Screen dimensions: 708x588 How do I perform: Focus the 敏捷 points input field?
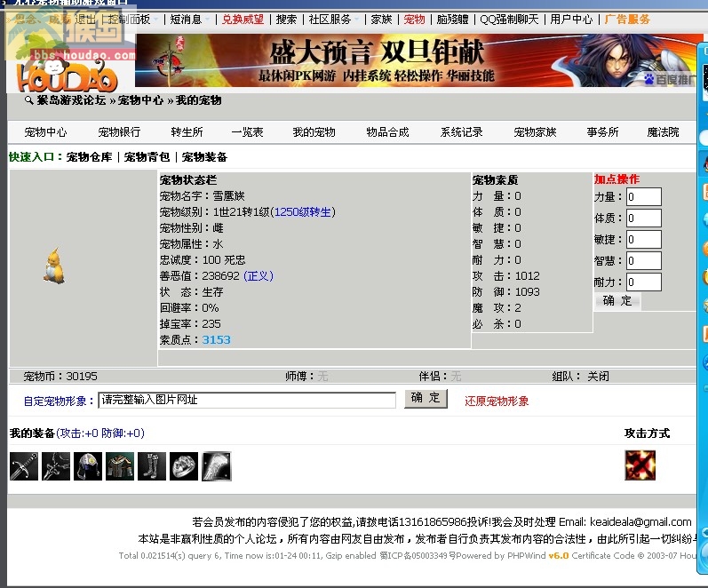[x=644, y=239]
